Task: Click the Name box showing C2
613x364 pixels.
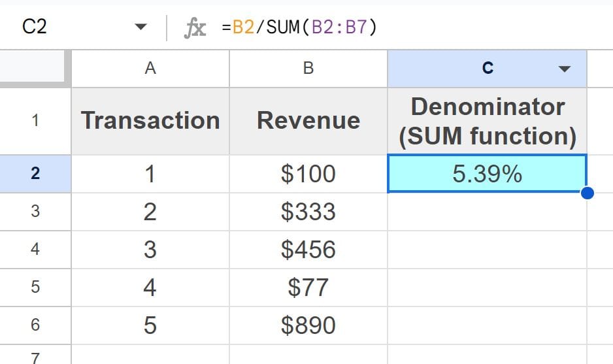Action: click(35, 27)
